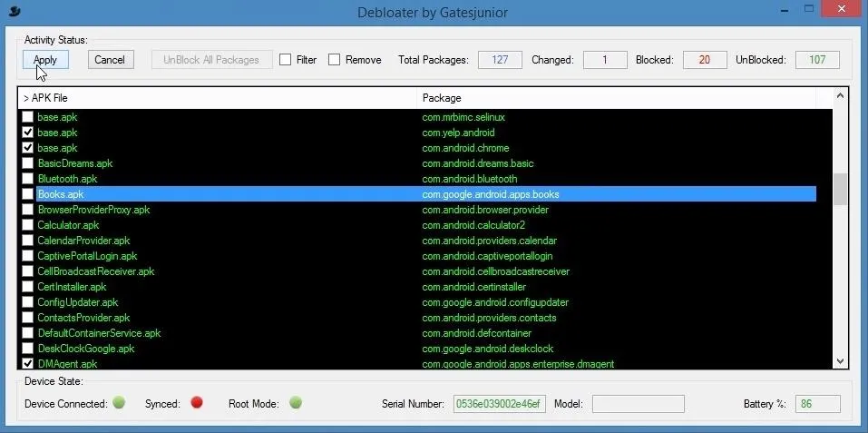This screenshot has width=868, height=433.
Task: Sort by the APK File column header
Action: [x=218, y=98]
